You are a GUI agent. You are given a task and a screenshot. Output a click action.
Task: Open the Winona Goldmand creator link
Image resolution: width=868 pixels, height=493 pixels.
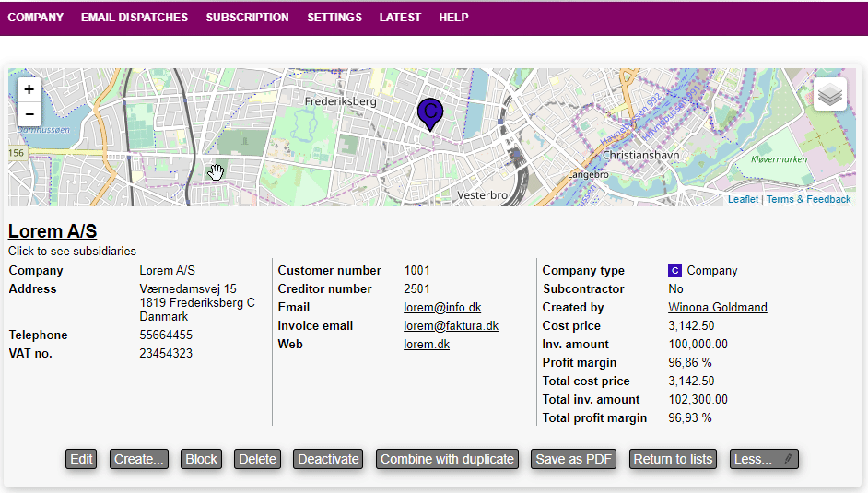coord(717,308)
